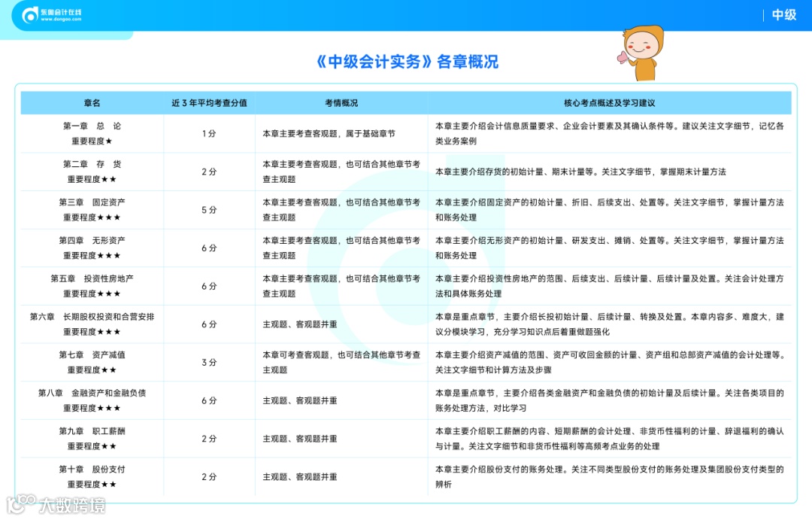Click the 《中级会计实务》各章概况 title
The height and width of the screenshot is (520, 812).
tap(407, 62)
